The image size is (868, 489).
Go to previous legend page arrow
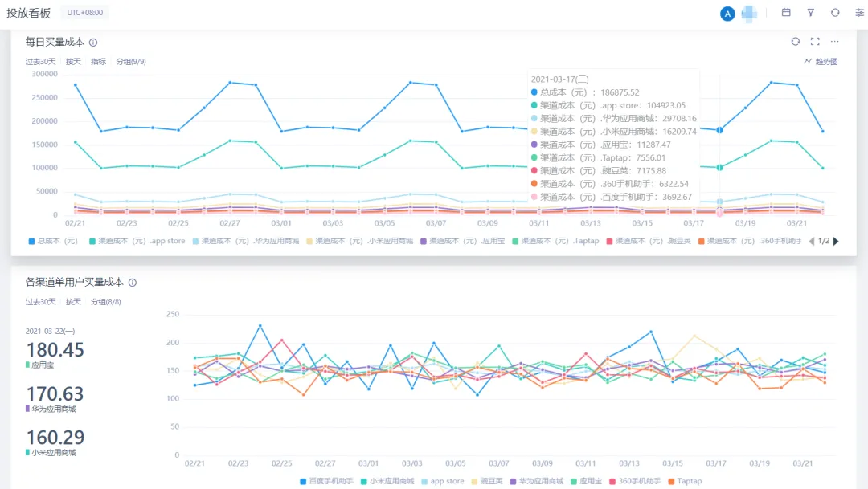[812, 241]
